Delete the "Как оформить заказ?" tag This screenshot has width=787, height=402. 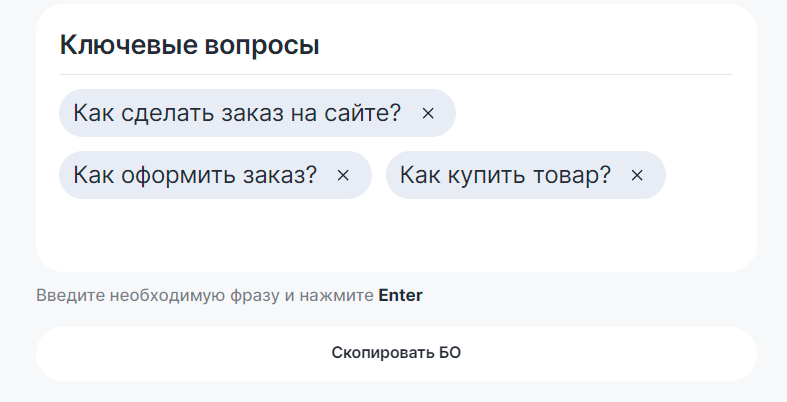pos(343,176)
